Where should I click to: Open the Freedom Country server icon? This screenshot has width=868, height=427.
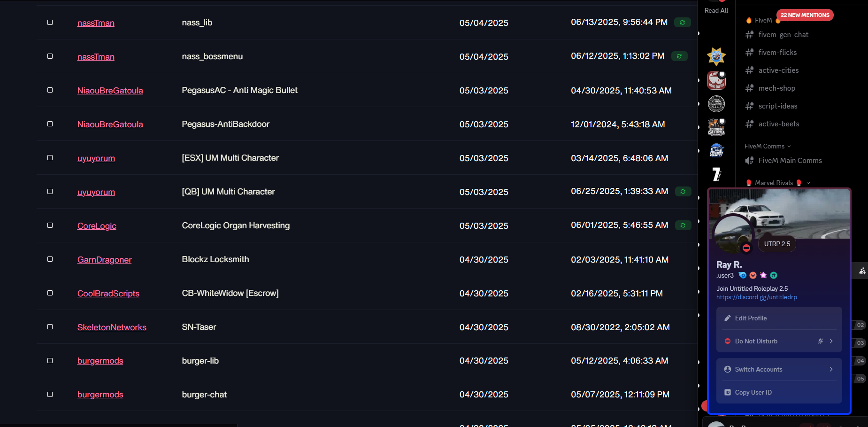716,151
